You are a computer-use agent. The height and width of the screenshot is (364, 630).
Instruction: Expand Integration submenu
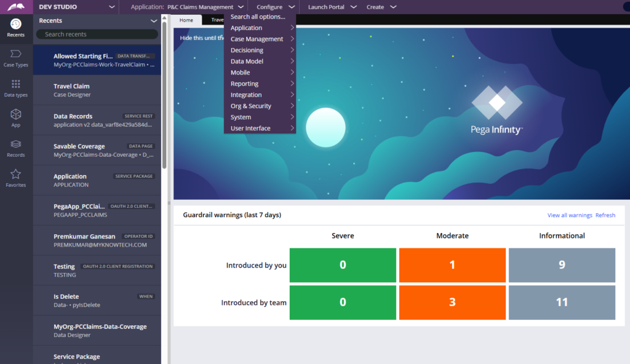[260, 95]
